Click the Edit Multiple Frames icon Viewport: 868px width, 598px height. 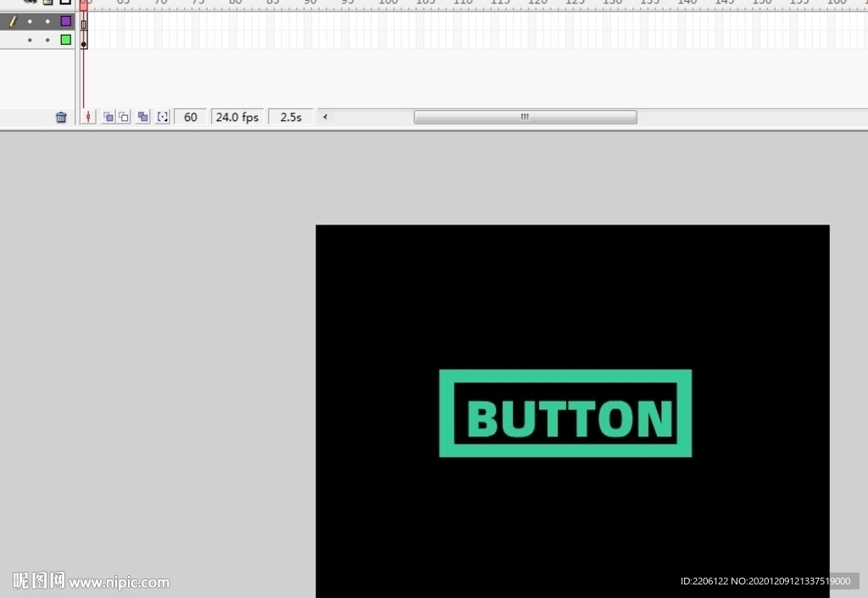click(x=142, y=117)
